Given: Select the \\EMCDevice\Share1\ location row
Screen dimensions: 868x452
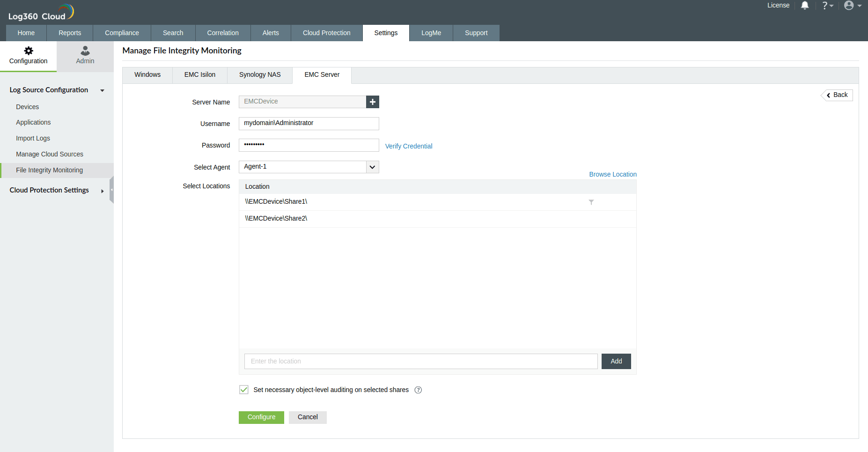Looking at the screenshot, I should tap(438, 202).
